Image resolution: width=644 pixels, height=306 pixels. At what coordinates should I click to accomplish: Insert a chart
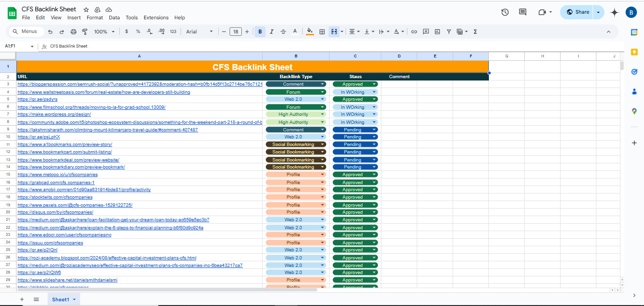[437, 32]
